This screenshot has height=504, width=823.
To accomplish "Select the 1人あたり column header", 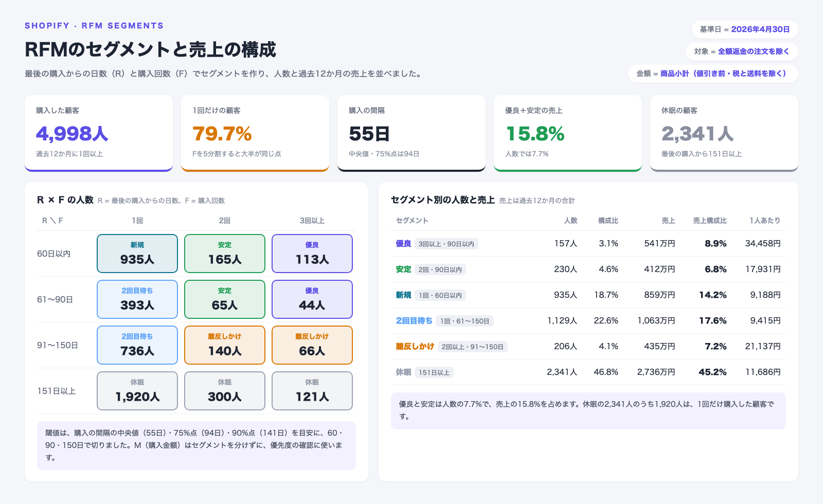I will [x=765, y=221].
